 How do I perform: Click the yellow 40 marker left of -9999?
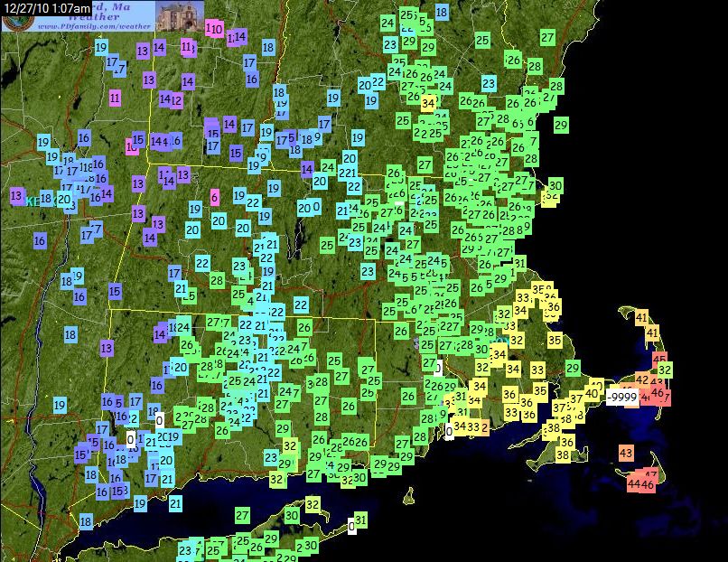593,393
